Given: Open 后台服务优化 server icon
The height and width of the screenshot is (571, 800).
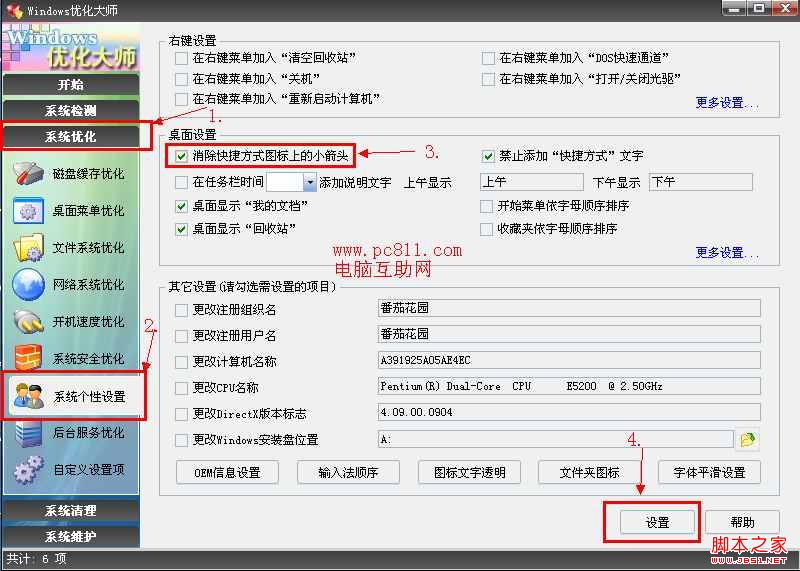Looking at the screenshot, I should (28, 433).
